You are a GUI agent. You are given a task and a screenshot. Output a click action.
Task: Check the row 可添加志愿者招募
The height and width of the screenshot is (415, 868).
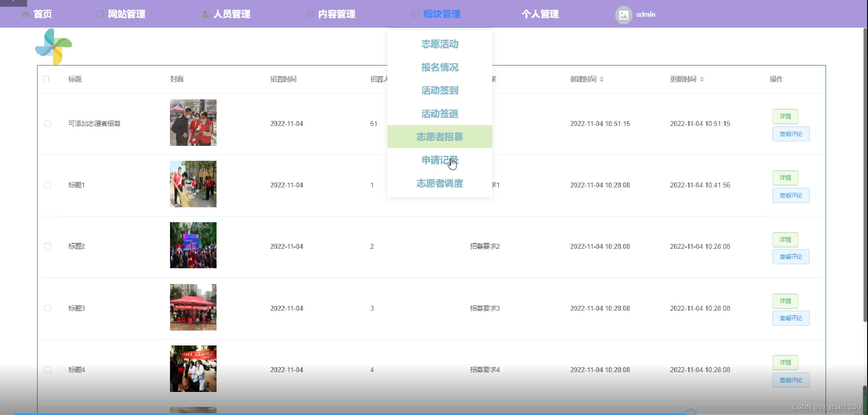tap(47, 124)
